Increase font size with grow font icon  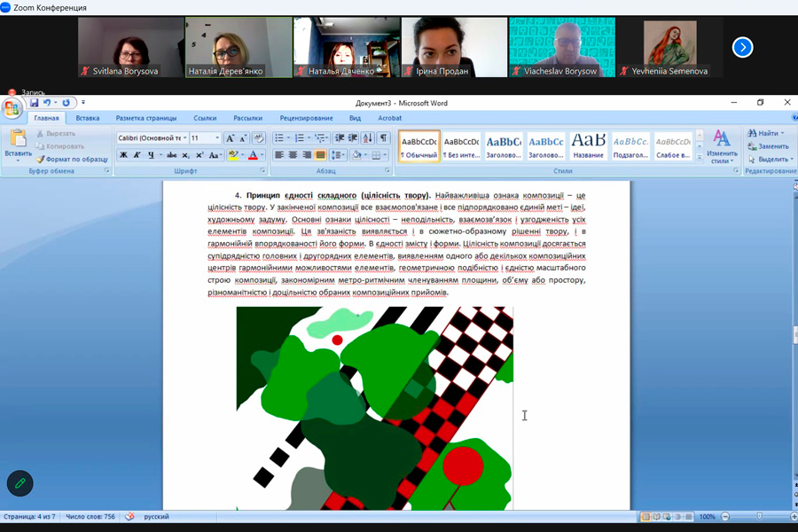click(230, 138)
